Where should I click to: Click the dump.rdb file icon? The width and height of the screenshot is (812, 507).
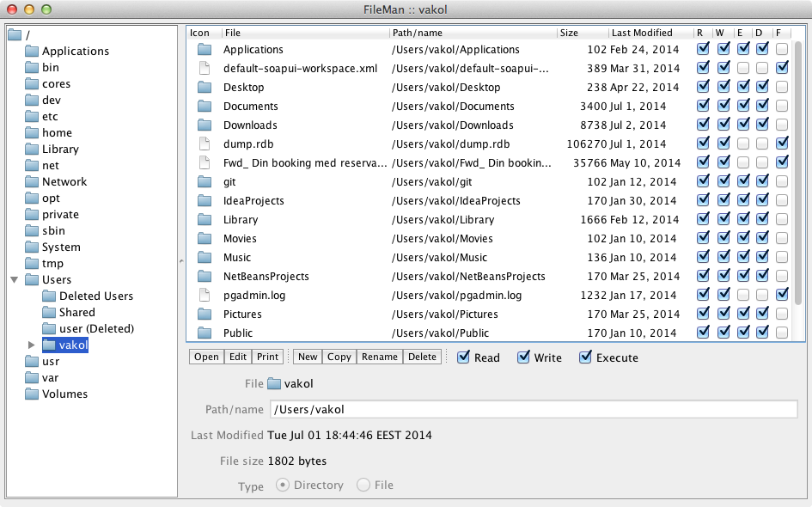[x=205, y=144]
